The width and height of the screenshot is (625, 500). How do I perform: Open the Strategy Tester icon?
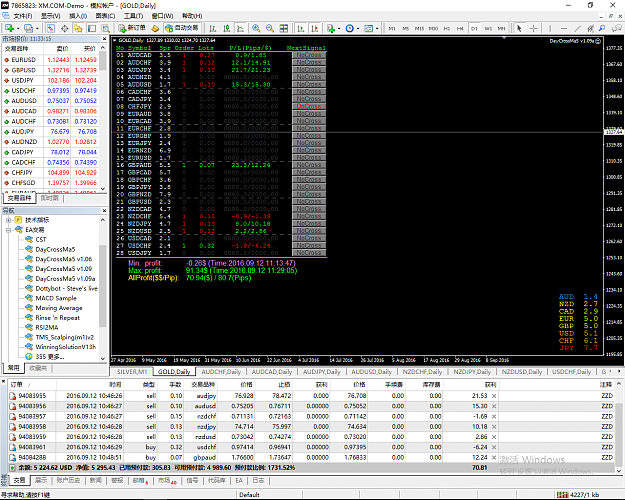106,28
